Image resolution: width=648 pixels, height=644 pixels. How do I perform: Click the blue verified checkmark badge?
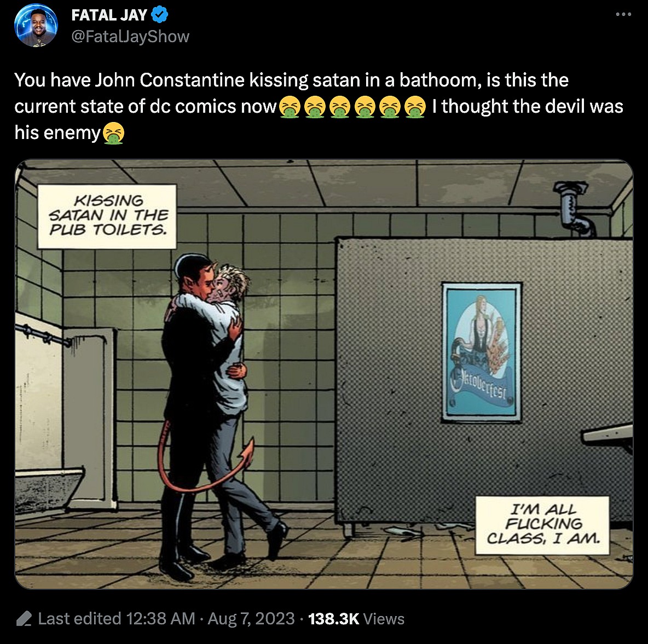click(x=159, y=15)
